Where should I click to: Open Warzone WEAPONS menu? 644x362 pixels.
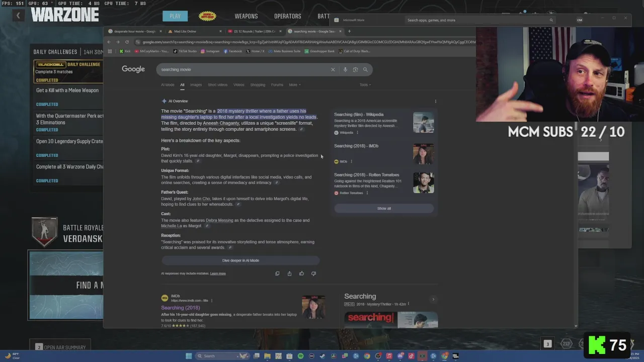(246, 16)
